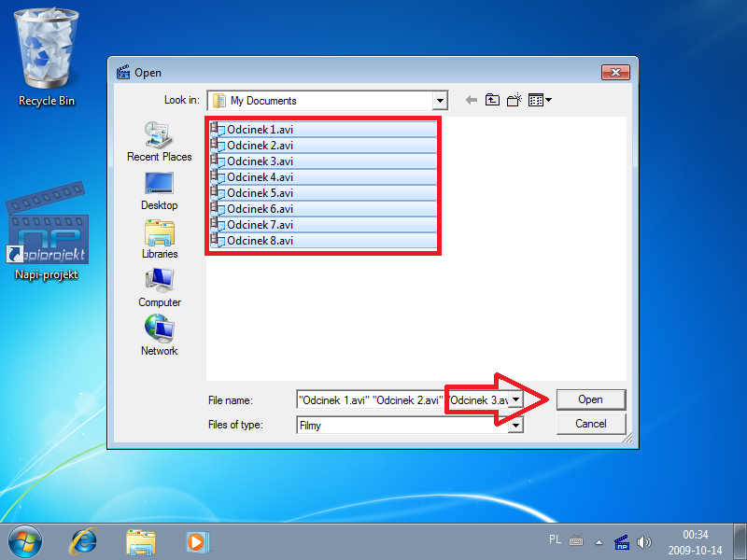Open the Windows Start menu

tap(25, 542)
